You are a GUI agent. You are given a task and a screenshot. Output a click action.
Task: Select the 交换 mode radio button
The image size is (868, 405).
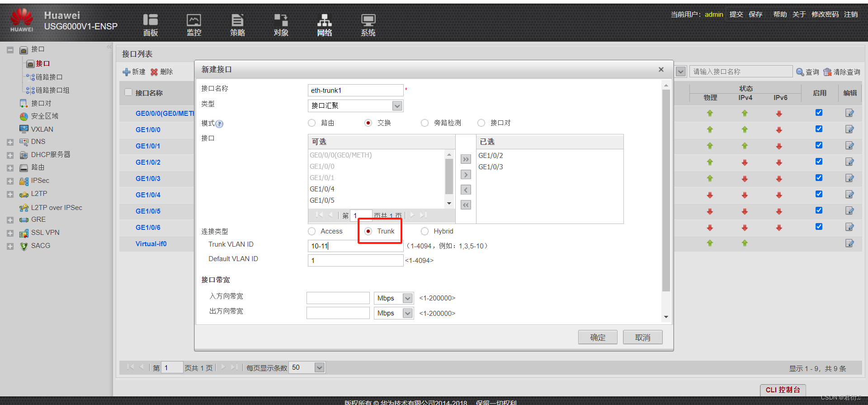368,123
